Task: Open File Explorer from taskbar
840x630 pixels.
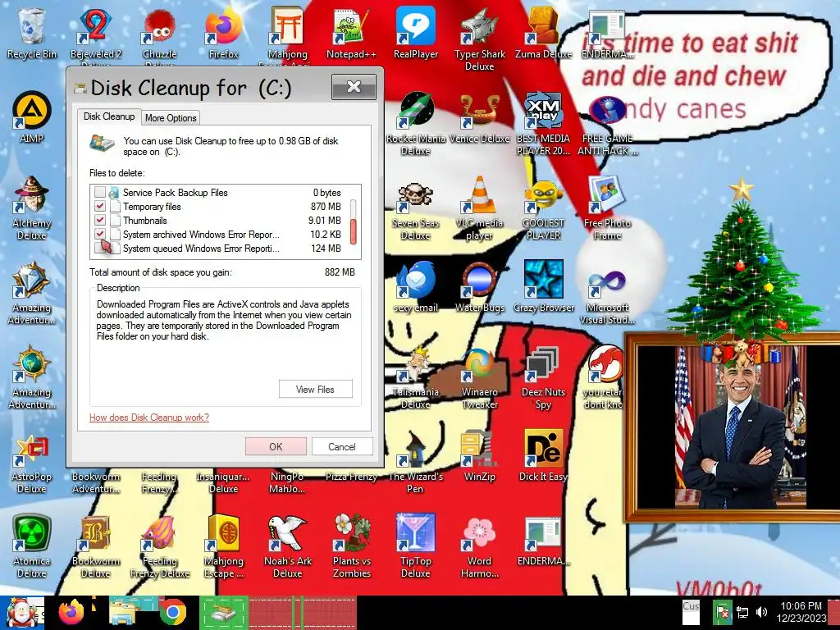Action: click(x=122, y=613)
